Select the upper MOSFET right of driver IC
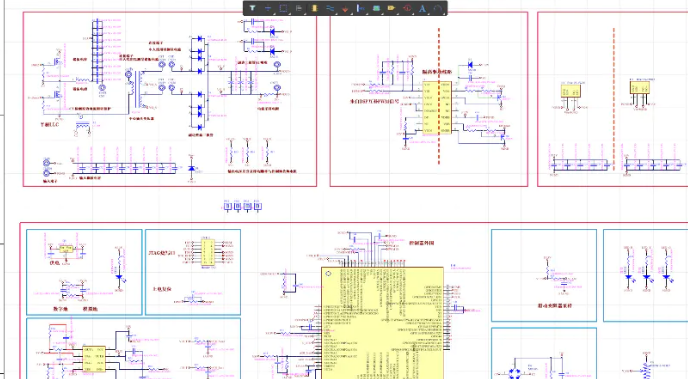 [500, 96]
